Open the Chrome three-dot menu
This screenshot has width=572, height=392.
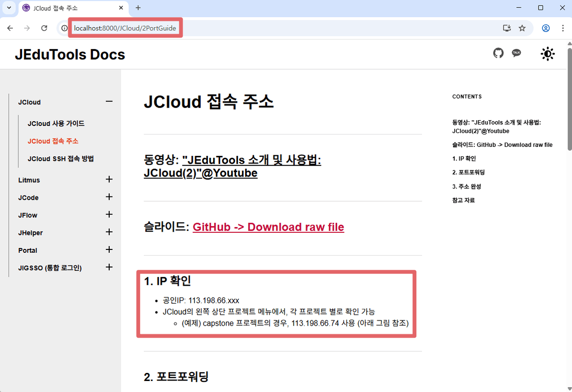point(563,28)
